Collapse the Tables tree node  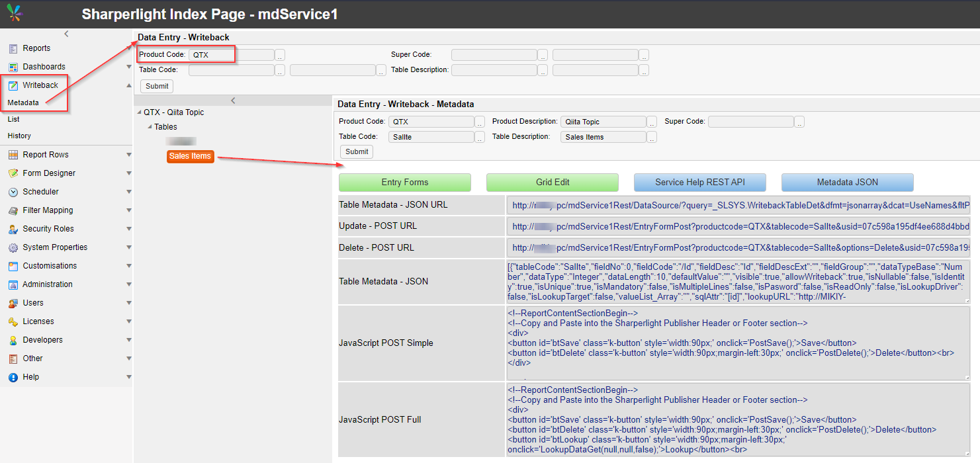(x=150, y=127)
